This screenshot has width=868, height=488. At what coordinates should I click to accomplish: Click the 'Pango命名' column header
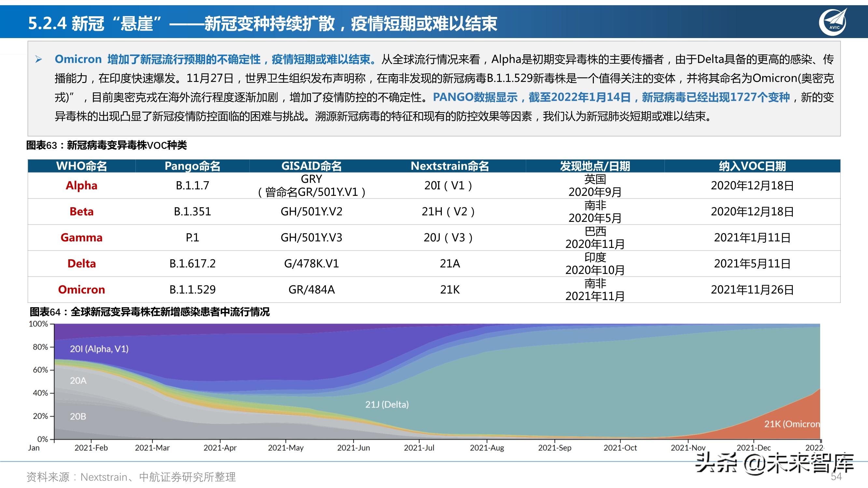coord(192,166)
